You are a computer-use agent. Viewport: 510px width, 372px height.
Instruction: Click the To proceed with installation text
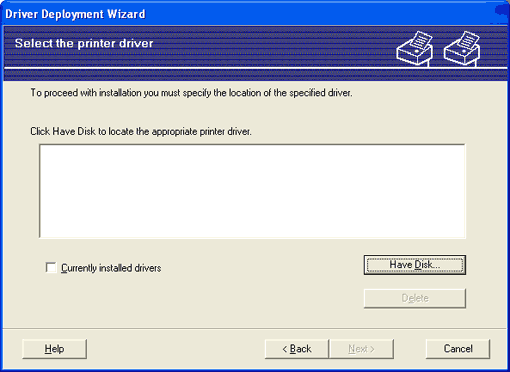coord(191,93)
